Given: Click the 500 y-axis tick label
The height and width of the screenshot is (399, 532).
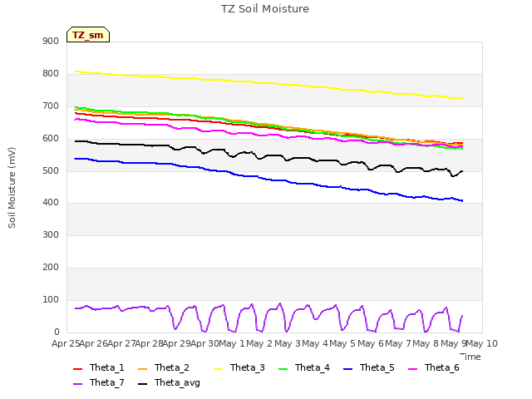Looking at the screenshot, I should [x=51, y=171].
